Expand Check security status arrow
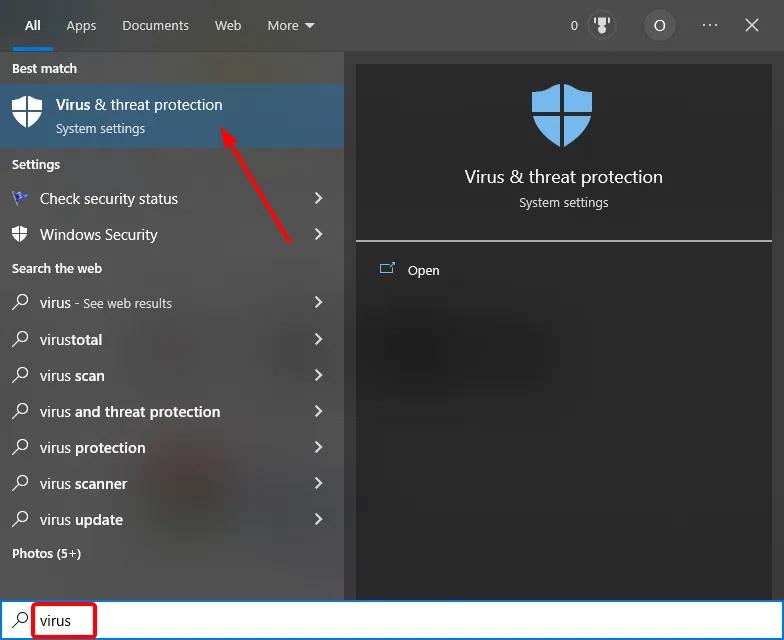The image size is (784, 640). [x=318, y=198]
